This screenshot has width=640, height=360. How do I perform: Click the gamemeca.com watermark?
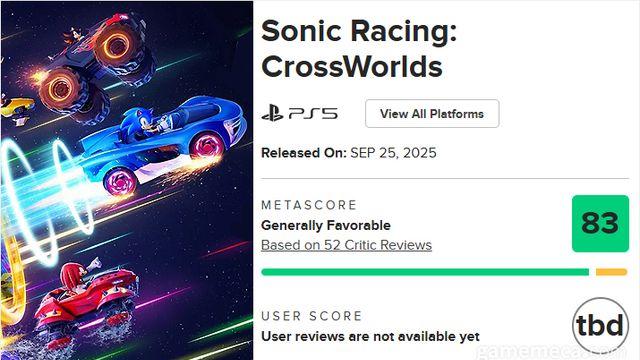pyautogui.click(x=551, y=351)
